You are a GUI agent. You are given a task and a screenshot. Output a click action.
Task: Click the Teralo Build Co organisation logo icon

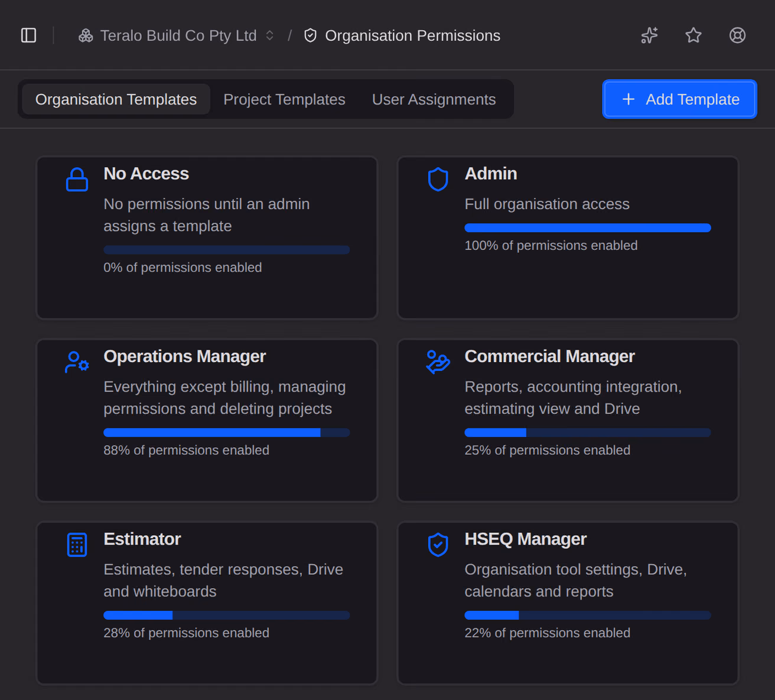(x=86, y=35)
